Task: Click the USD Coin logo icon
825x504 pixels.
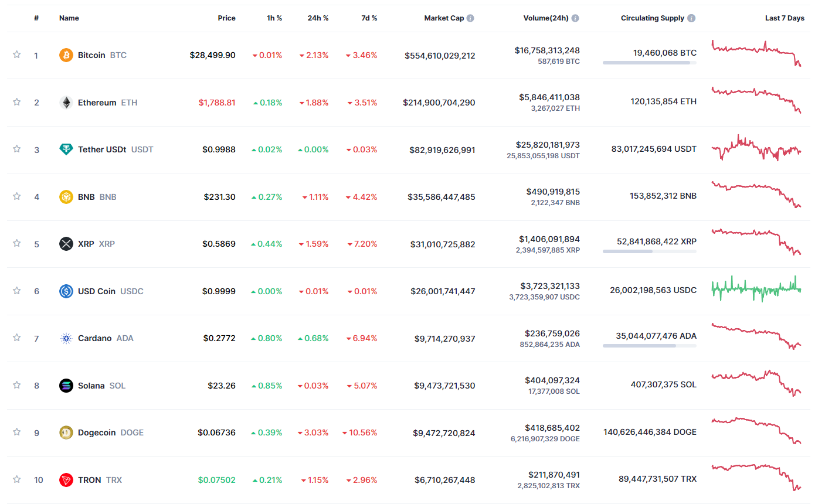Action: click(x=66, y=291)
